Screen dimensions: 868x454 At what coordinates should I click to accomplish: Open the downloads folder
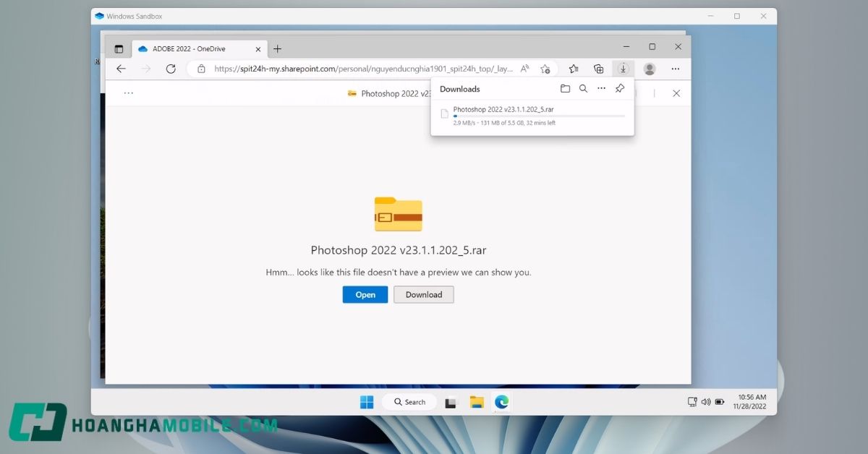tap(565, 89)
